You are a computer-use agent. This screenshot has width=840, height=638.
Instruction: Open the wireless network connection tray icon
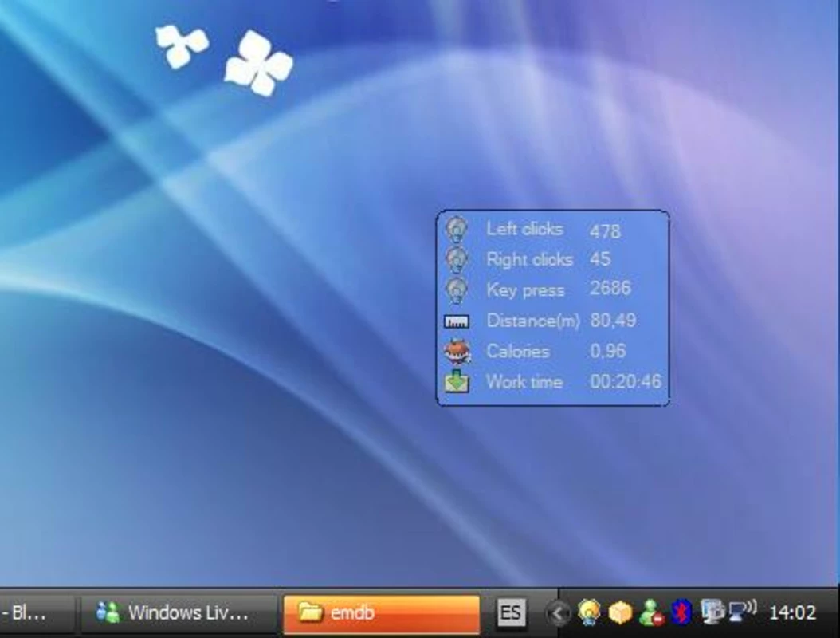[x=742, y=611]
